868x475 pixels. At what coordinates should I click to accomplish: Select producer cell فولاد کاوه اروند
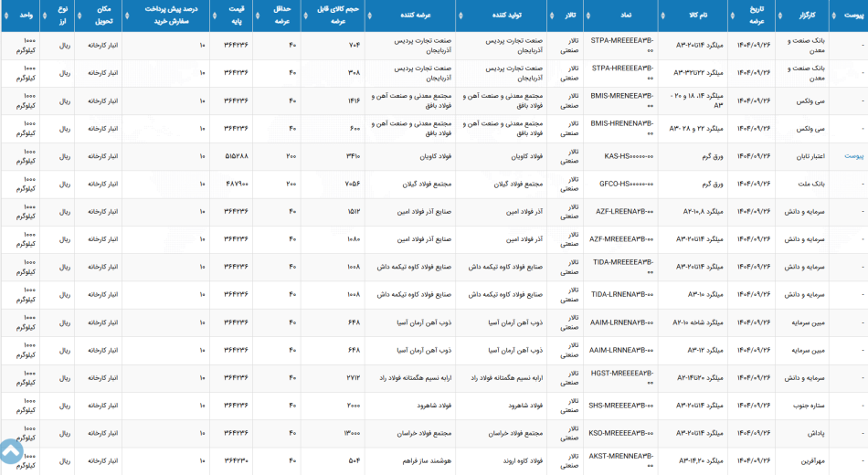point(502,461)
